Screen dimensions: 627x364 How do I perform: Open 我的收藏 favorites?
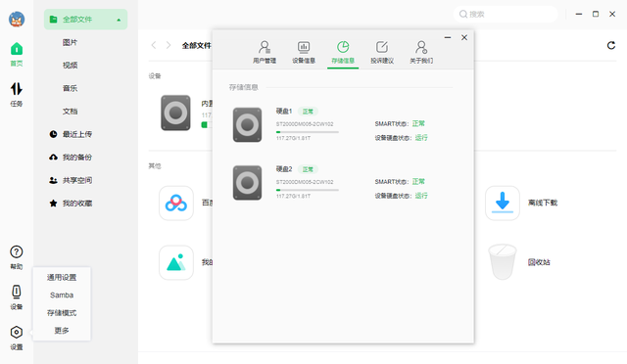pyautogui.click(x=71, y=204)
